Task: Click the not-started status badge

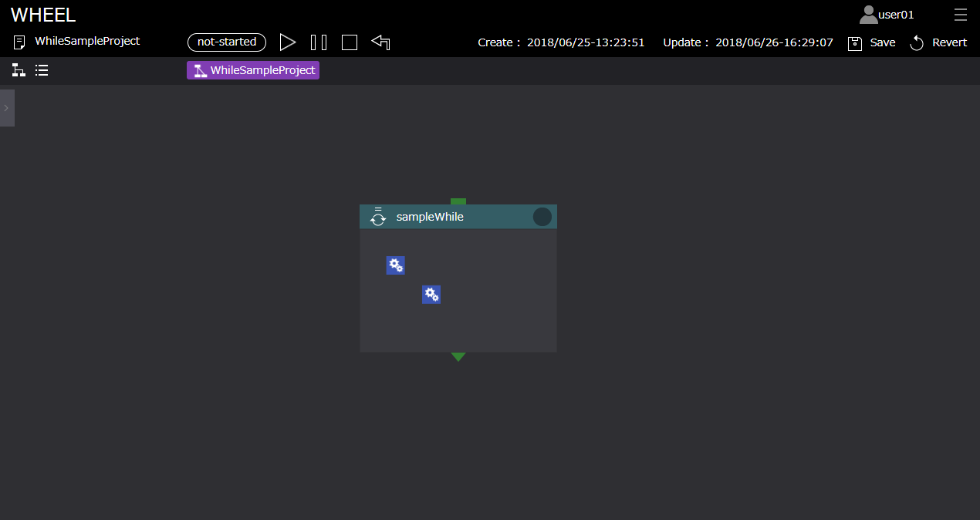Action: point(227,42)
